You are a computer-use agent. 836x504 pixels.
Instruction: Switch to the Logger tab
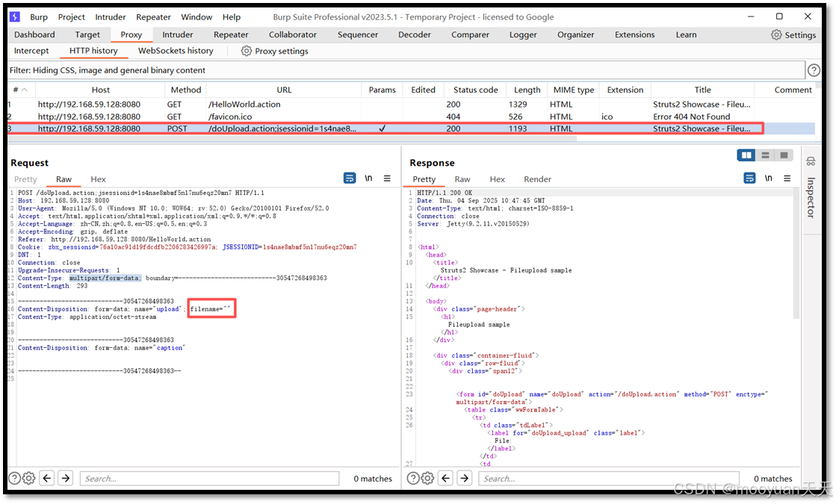(x=523, y=34)
